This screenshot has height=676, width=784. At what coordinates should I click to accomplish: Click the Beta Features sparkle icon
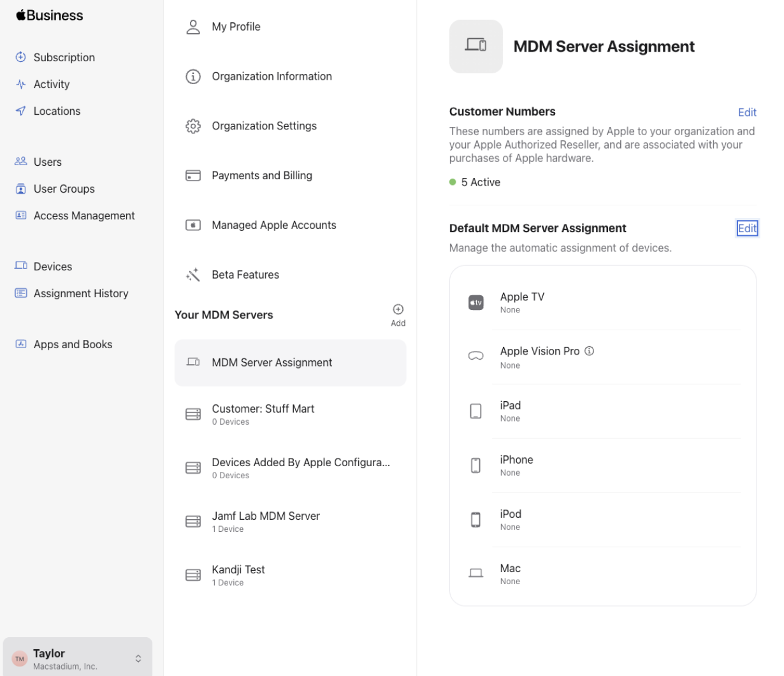pos(193,275)
